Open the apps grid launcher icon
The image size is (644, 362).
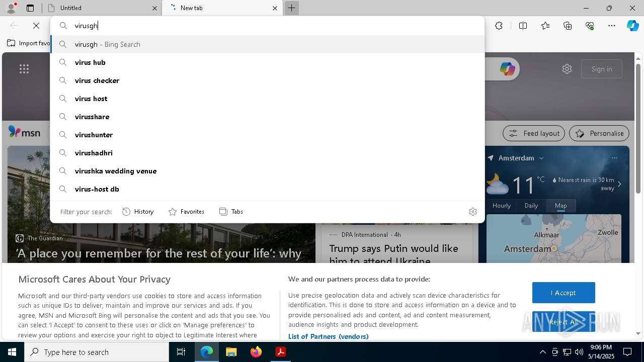(24, 69)
